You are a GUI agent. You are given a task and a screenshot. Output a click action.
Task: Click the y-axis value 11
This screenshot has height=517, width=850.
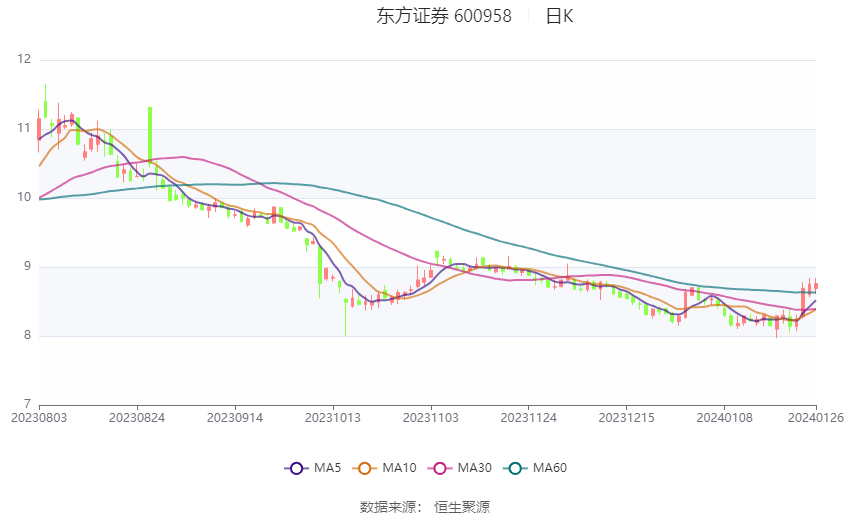(x=24, y=128)
